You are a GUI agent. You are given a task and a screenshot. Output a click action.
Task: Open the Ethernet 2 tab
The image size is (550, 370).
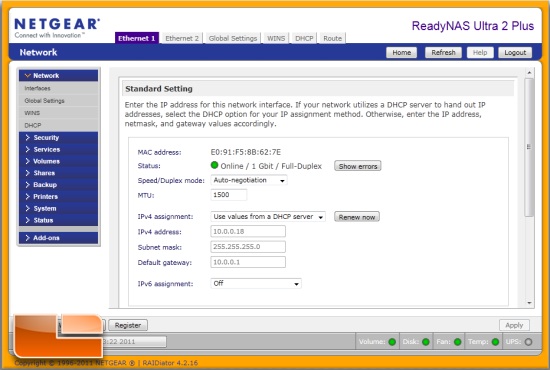click(x=182, y=38)
